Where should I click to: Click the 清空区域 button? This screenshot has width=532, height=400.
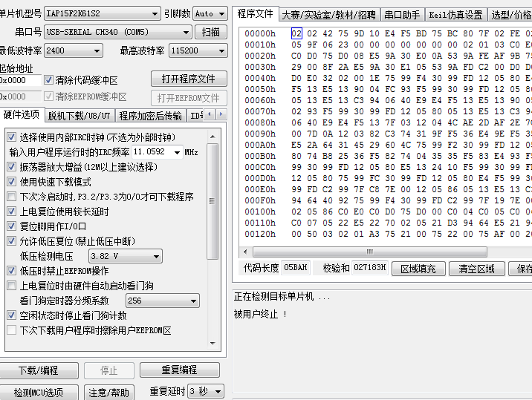coord(477,269)
